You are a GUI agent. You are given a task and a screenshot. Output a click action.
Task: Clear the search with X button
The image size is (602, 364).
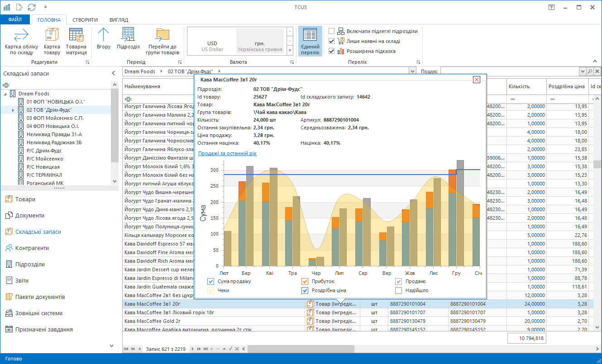pos(597,71)
